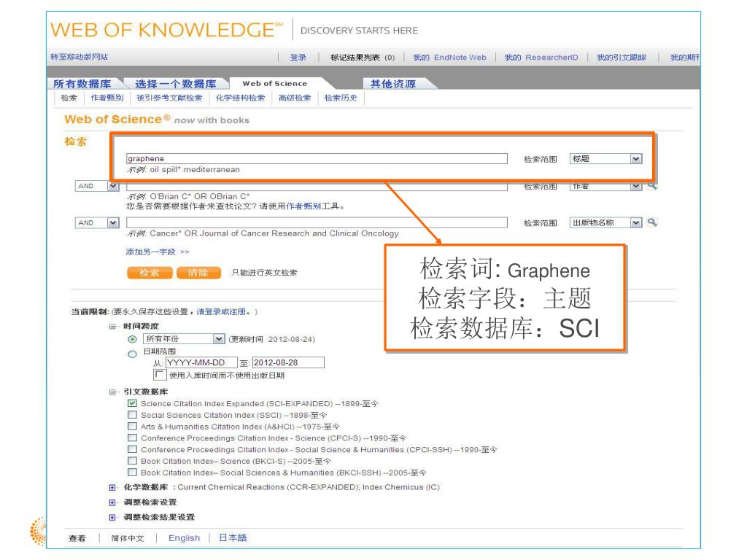Switch language to English
Screen dimensions: 747x560
185,537
